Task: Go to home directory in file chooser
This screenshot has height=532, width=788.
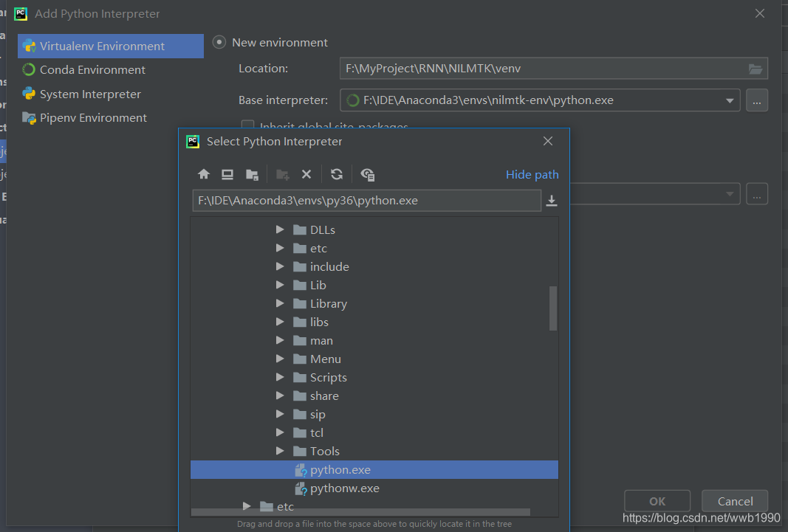Action: tap(204, 174)
